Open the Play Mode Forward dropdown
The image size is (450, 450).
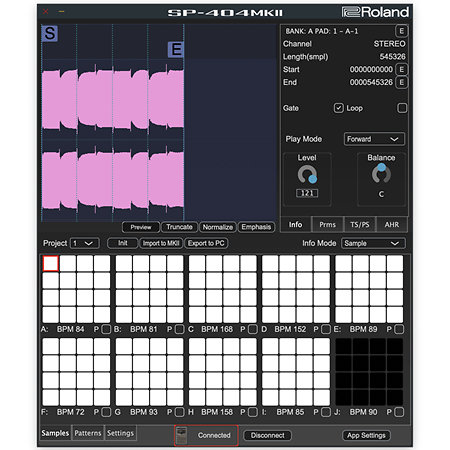374,139
